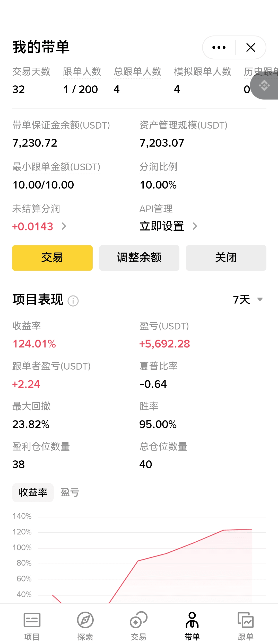
Task: Tap the 关闭 button
Action: 226,258
